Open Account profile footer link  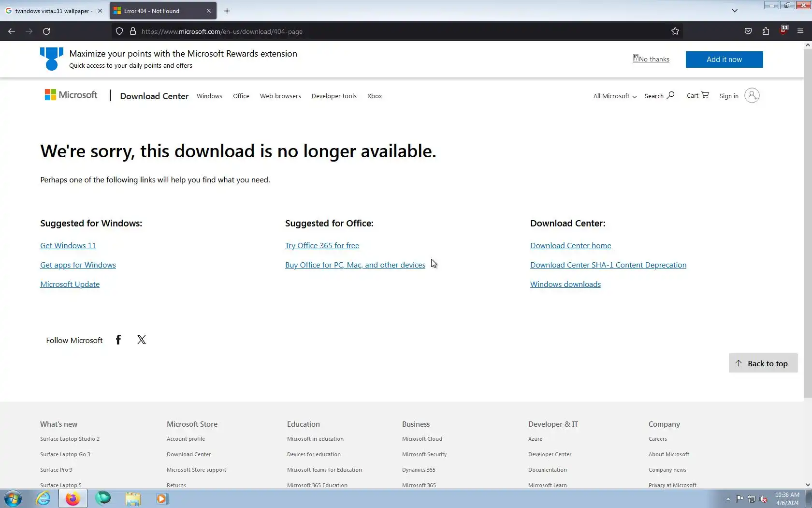pos(186,439)
